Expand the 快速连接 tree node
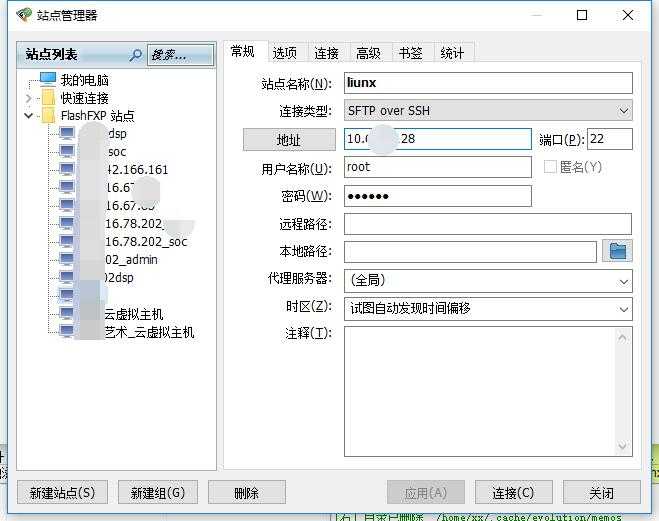659x521 pixels. [x=29, y=98]
